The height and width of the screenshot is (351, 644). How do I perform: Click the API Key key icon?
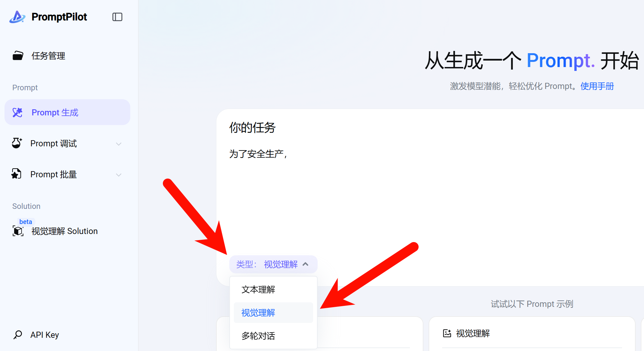tap(18, 335)
